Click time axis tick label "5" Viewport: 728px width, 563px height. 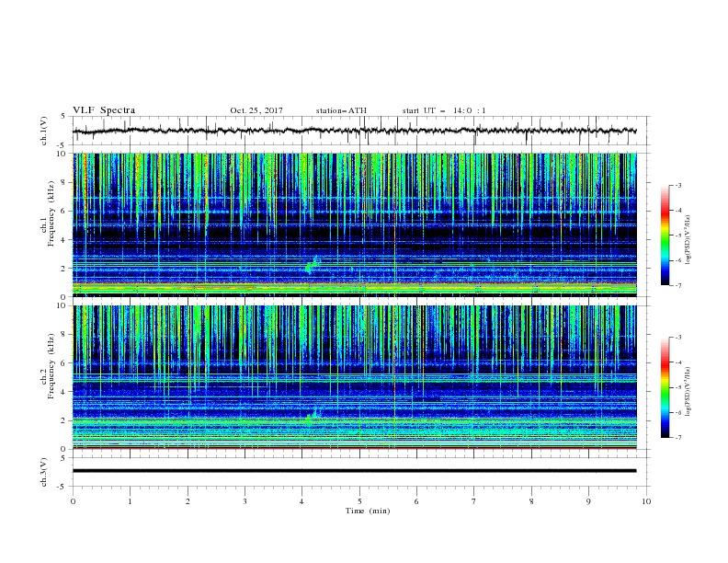click(x=359, y=501)
